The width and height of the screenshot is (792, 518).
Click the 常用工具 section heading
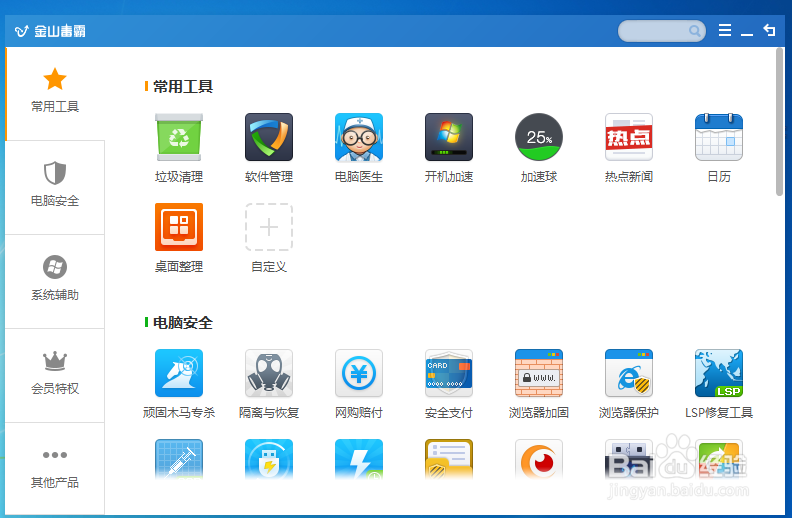click(183, 86)
